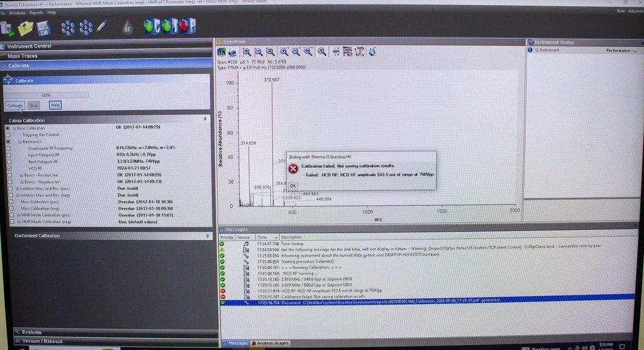644x350 pixels.
Task: Click the LC droplet icon
Action: [x=128, y=28]
